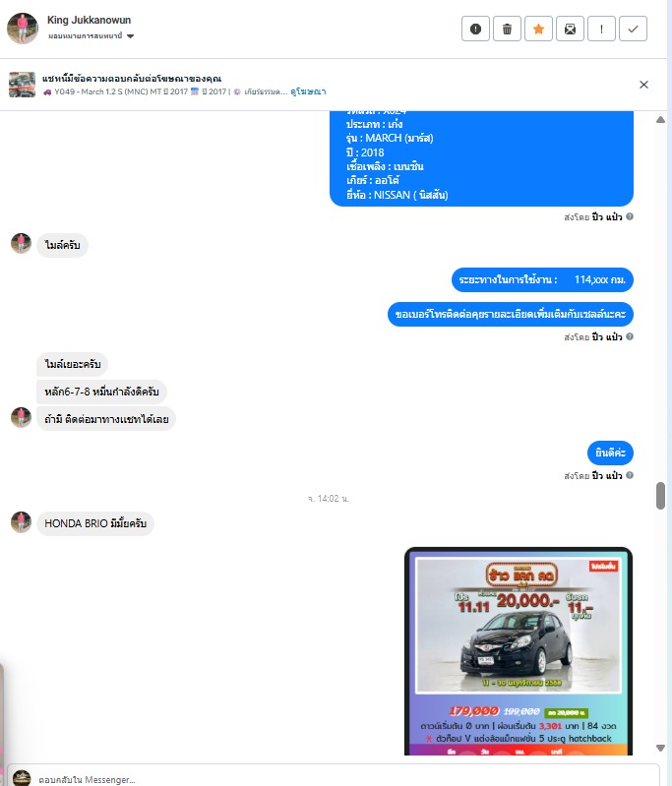Click the 'ไมล์เยอะครับ' message bubble

pos(72,364)
